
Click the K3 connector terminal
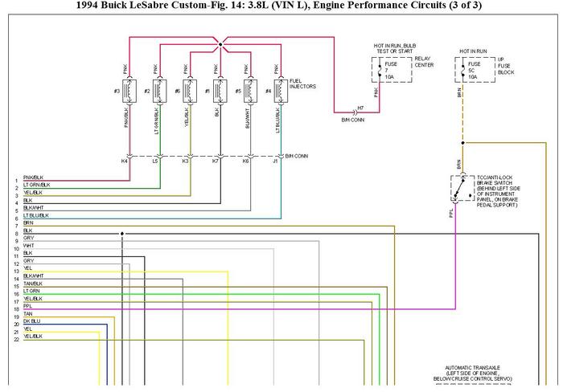click(190, 157)
